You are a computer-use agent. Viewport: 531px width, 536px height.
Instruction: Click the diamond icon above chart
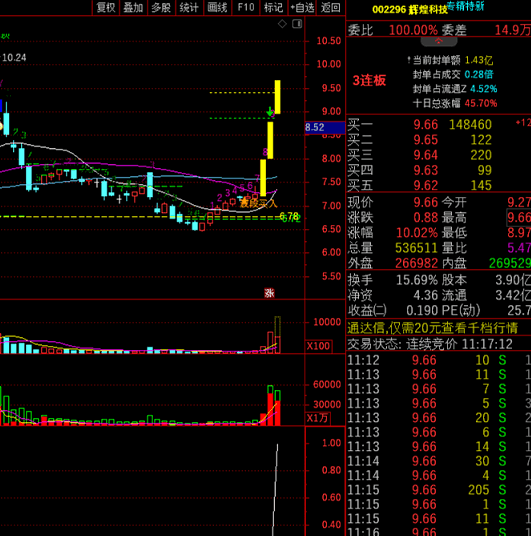pyautogui.click(x=282, y=24)
